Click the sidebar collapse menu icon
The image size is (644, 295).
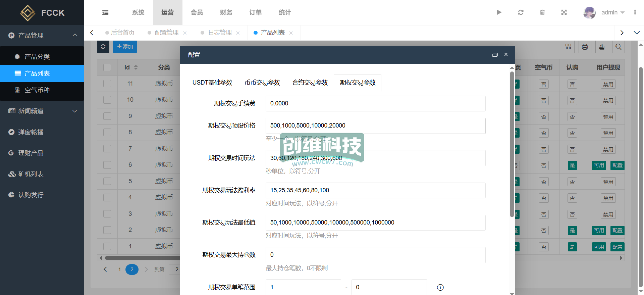(x=105, y=13)
